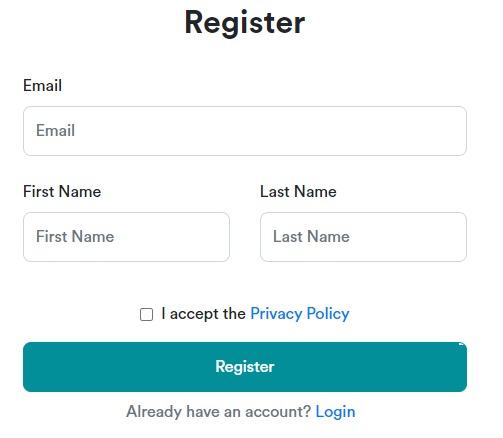Open the Privacy Policy link
503x438 pixels.
pos(300,314)
